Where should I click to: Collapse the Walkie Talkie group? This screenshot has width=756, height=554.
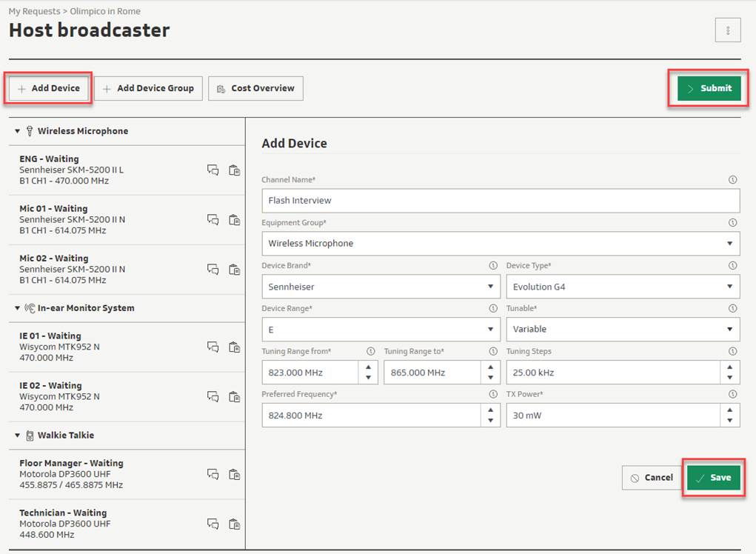(x=18, y=435)
